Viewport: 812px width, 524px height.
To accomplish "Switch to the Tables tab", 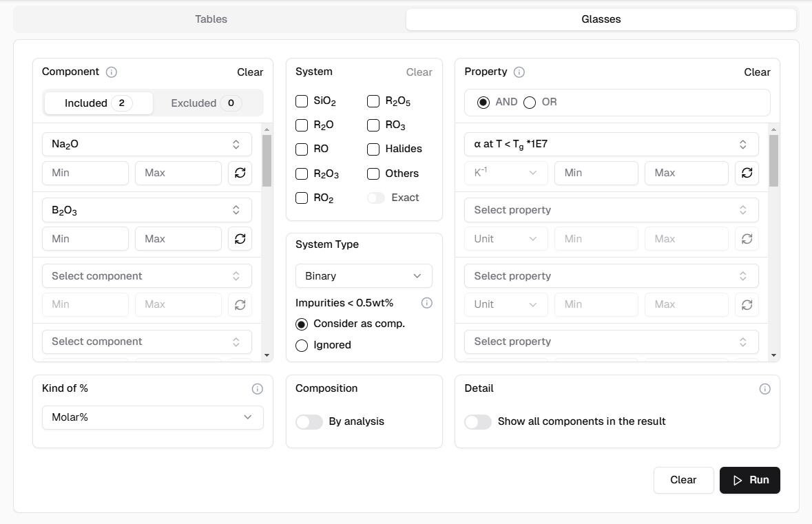I will coord(211,19).
